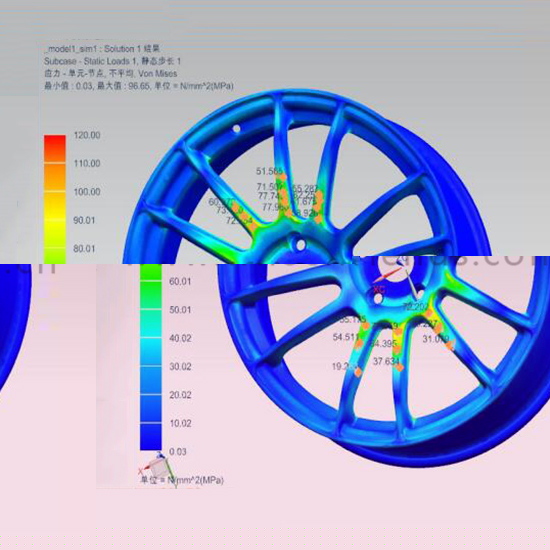The width and height of the screenshot is (550, 550).
Task: Click the orange probe marker beside 51.565
Action: (x=283, y=177)
